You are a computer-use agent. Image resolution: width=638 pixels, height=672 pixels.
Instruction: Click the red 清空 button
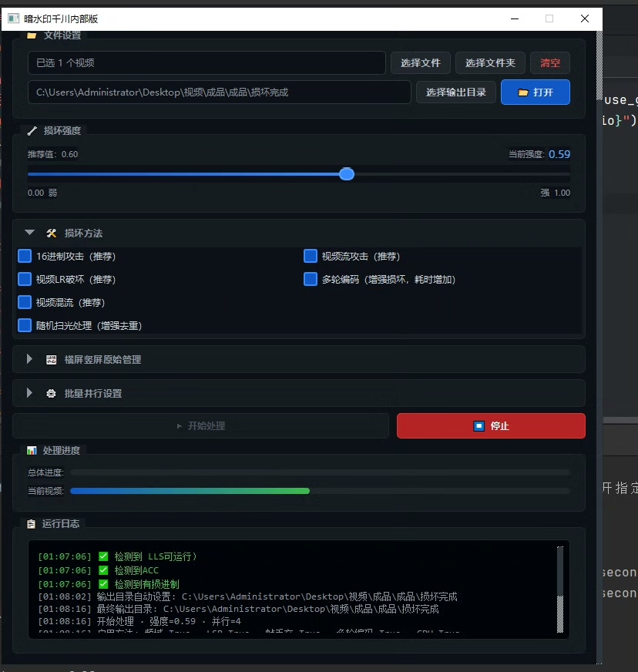click(x=550, y=63)
